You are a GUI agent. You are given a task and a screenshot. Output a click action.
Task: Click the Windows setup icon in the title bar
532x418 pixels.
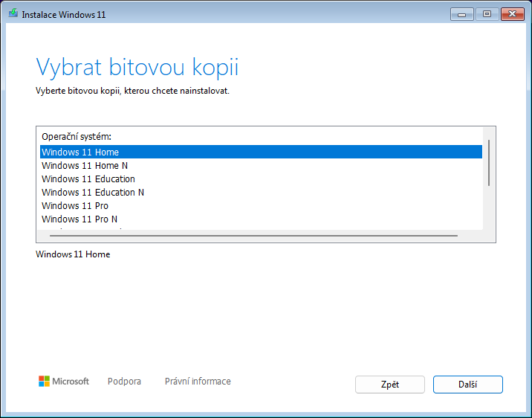pos(13,13)
